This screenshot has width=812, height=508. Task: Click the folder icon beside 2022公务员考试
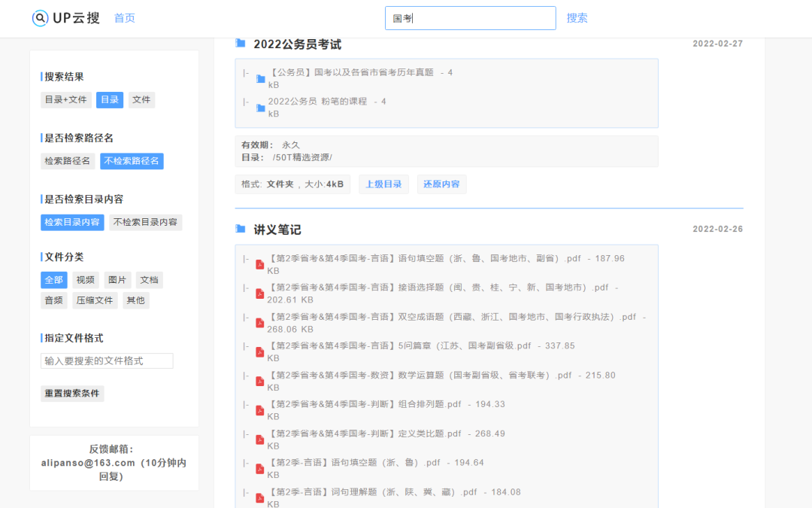click(241, 44)
